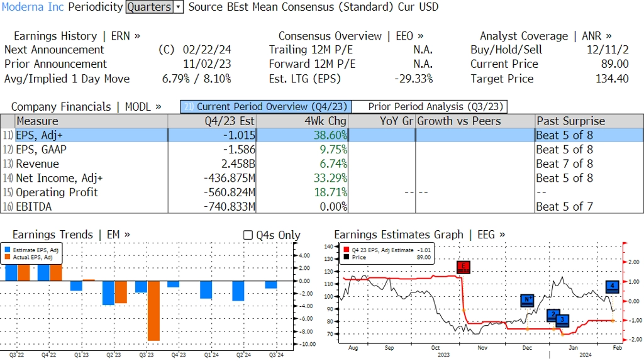The height and width of the screenshot is (361, 644).
Task: Click the blue Estimate EPS, Adj legend swatch
Action: coord(8,250)
